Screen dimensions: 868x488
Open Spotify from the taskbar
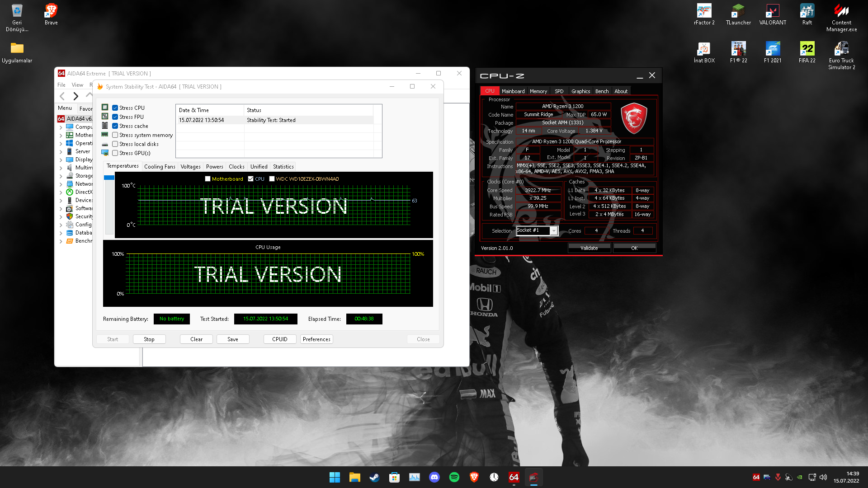(x=454, y=477)
